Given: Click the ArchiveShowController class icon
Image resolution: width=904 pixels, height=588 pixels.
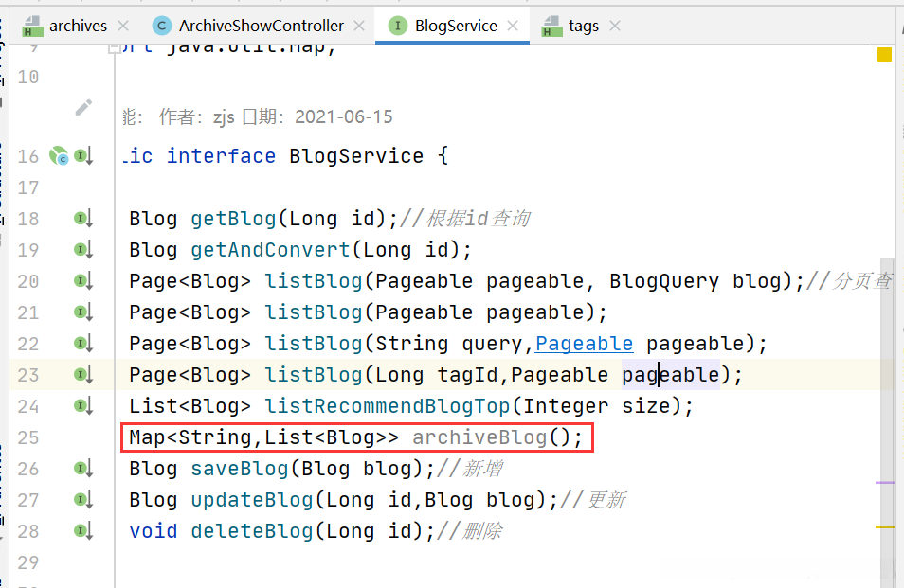Looking at the screenshot, I should 161,26.
